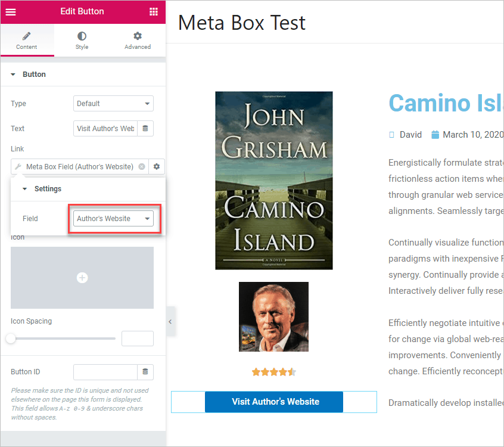Screen dimensions: 504x447
Task: Open the widgets grid panel
Action: [x=154, y=12]
